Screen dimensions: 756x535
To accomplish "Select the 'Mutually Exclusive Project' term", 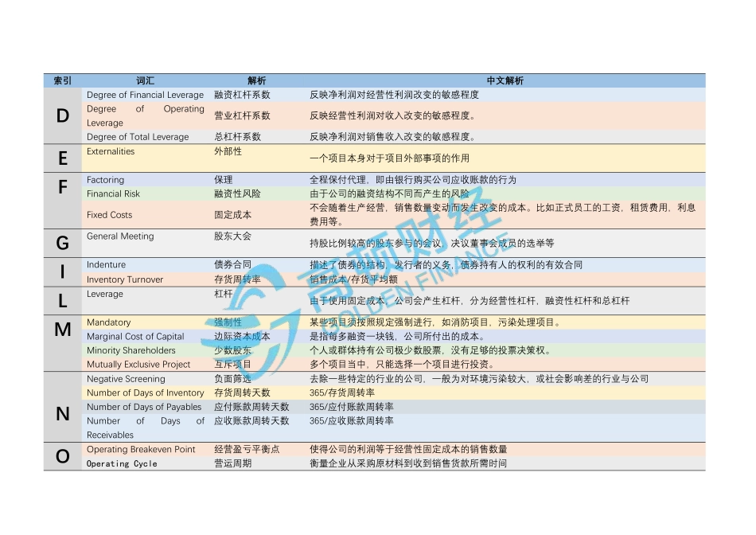I will point(138,365).
